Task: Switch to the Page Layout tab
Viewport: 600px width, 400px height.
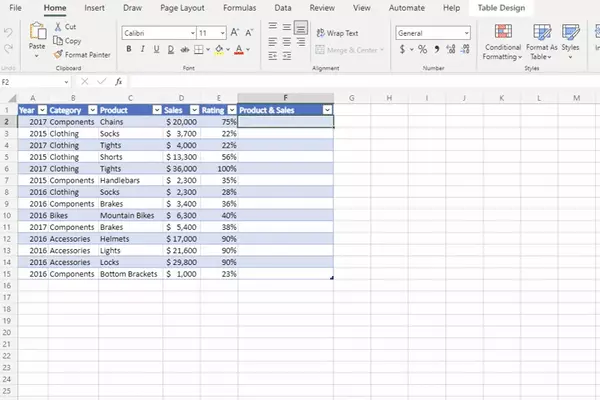Action: tap(182, 8)
